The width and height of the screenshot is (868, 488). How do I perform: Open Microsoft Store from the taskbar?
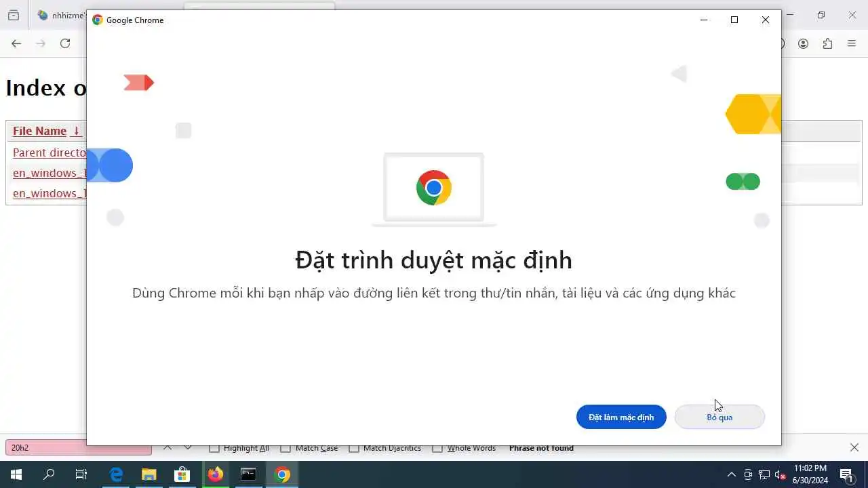click(182, 474)
